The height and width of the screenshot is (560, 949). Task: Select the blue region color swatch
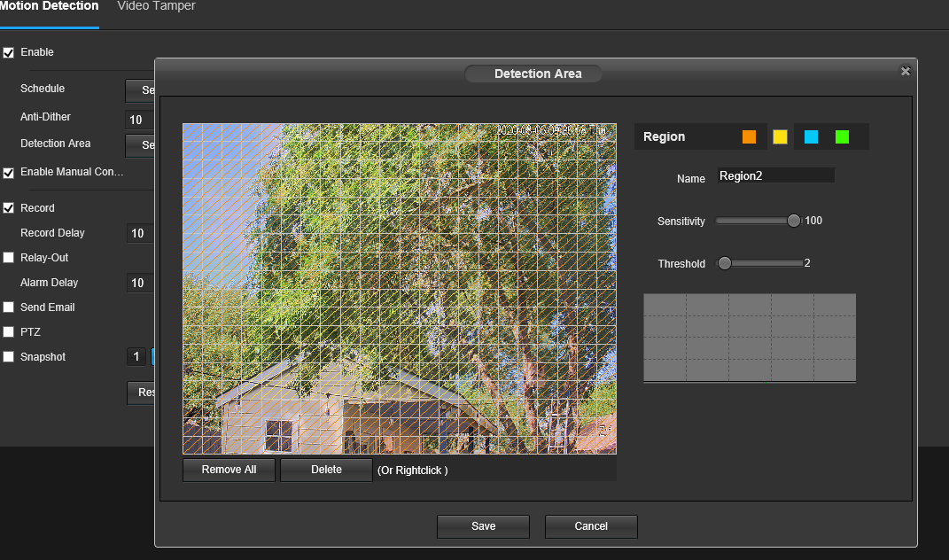tap(811, 136)
